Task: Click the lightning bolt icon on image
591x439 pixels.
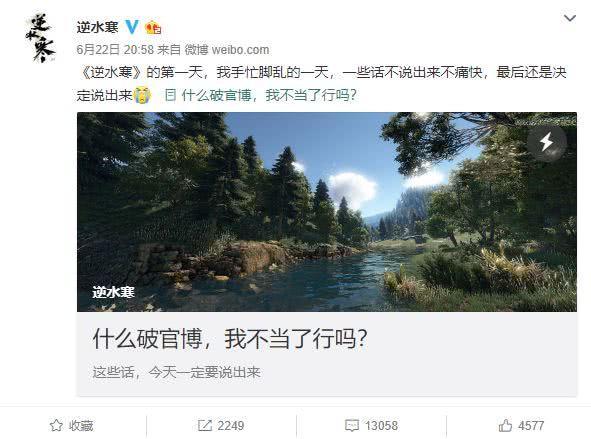Action: [x=547, y=142]
